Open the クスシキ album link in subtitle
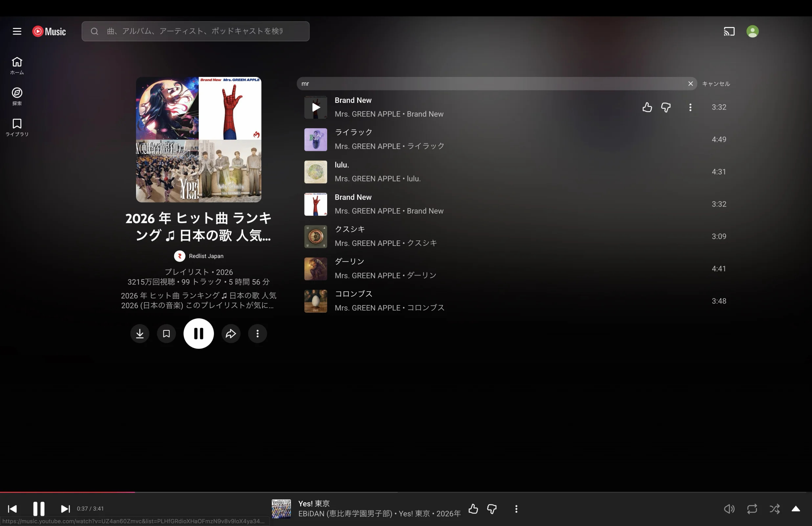The height and width of the screenshot is (526, 812). [x=422, y=243]
